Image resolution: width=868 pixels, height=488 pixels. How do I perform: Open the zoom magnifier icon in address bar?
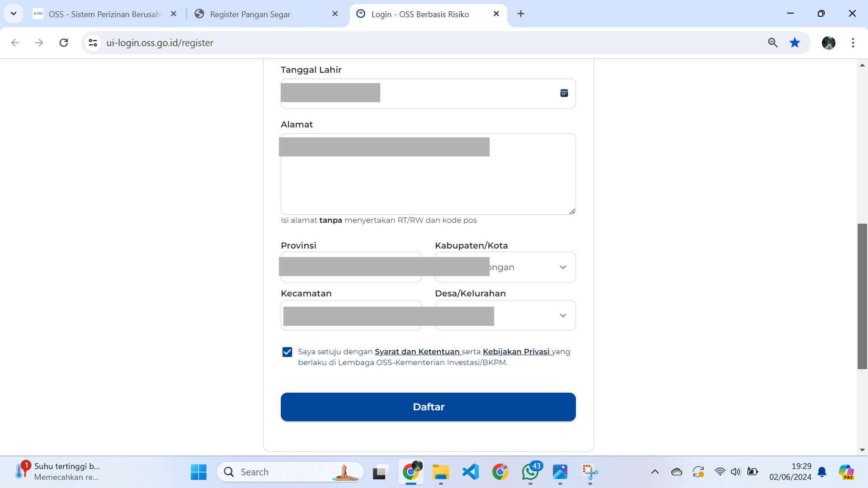pos(773,42)
